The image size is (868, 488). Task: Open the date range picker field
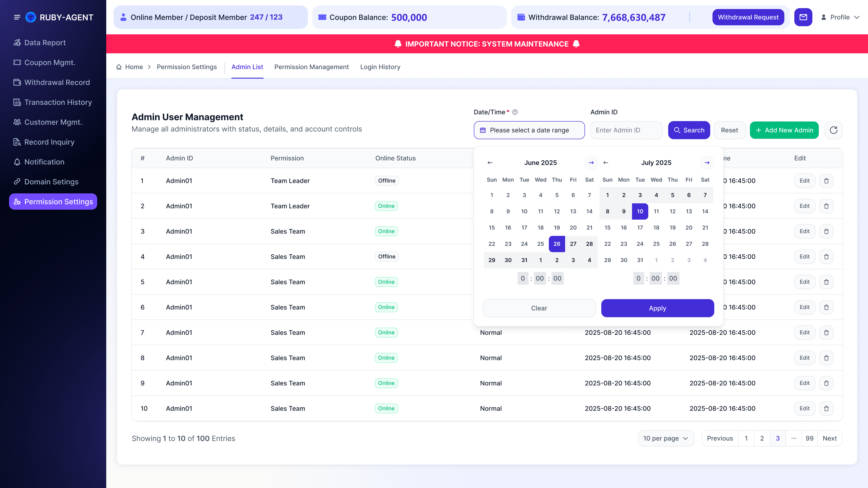[x=529, y=130]
